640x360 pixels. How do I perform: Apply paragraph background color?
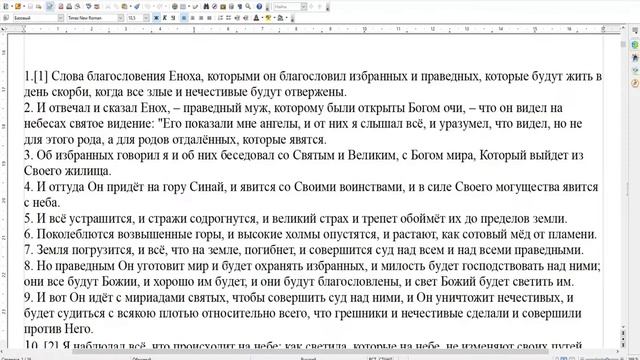[280, 18]
